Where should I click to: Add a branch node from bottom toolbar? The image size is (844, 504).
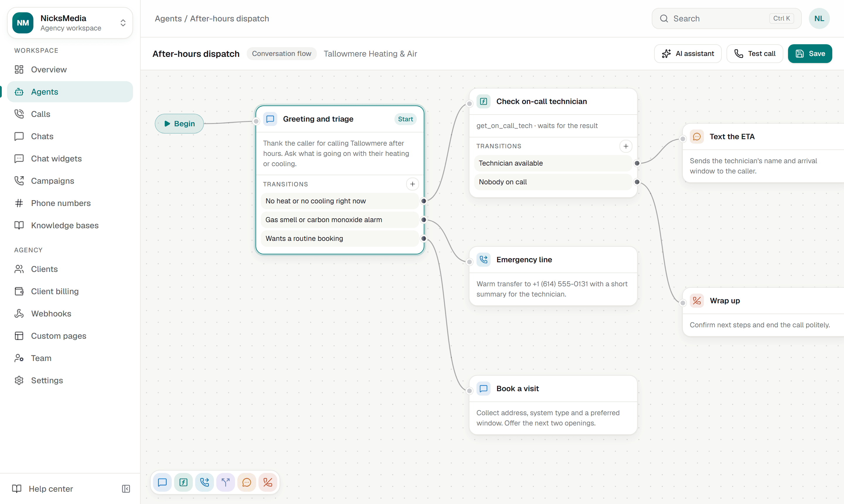226,482
